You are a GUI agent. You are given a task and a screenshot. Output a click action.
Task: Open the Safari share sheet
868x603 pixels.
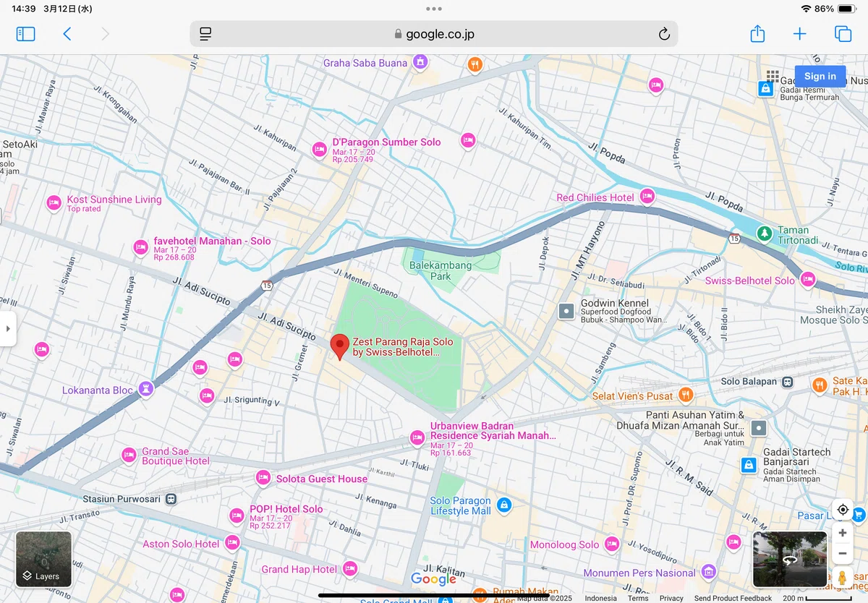[757, 33]
